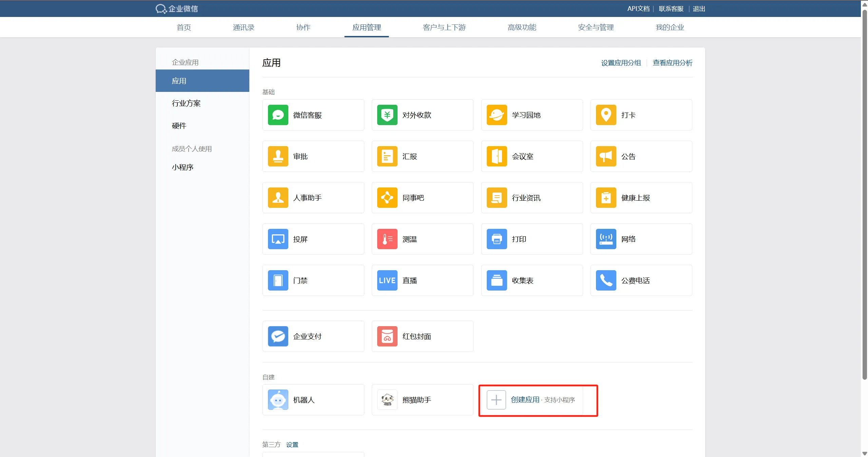Go to the 安全与管理 tab

pos(596,27)
